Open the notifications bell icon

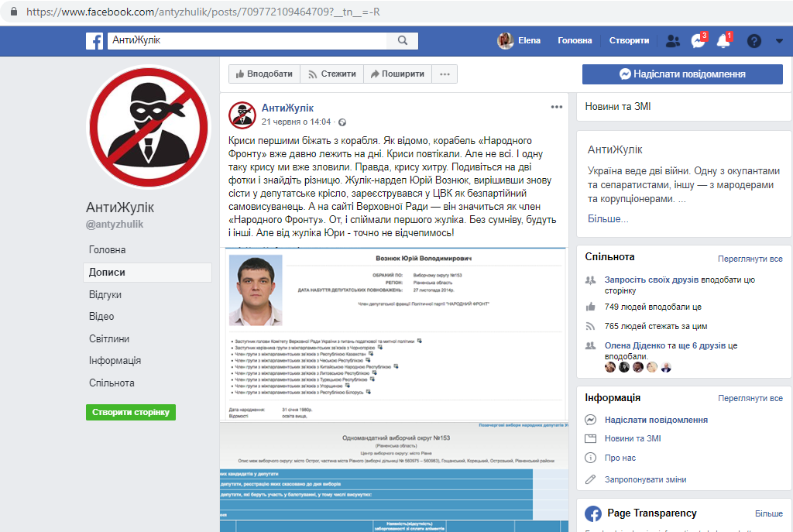(x=724, y=41)
